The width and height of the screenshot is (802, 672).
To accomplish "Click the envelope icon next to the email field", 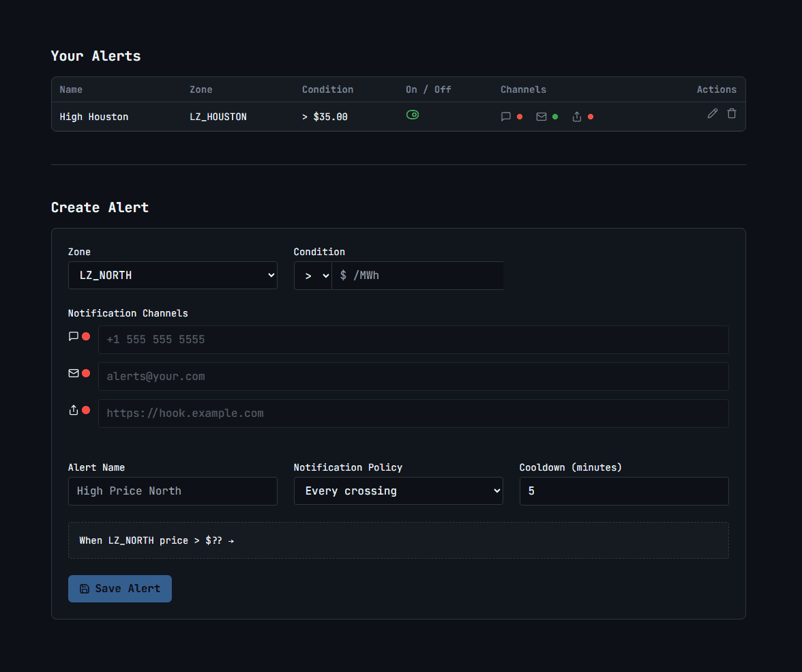I will pos(74,372).
